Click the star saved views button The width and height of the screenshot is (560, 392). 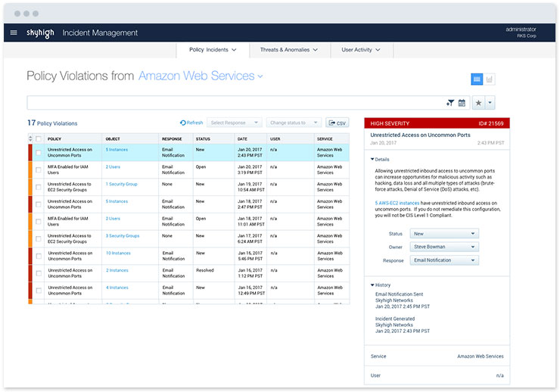tap(478, 103)
